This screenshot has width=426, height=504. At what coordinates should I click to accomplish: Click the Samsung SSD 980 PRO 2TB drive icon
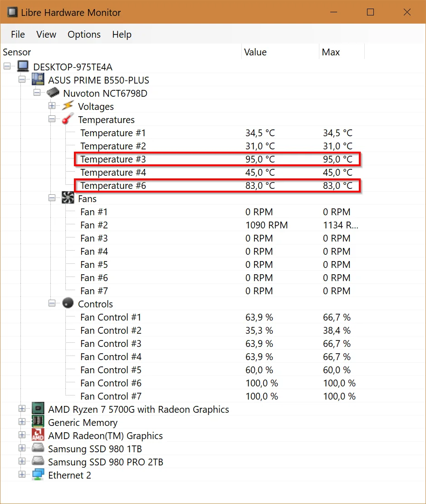(x=38, y=461)
